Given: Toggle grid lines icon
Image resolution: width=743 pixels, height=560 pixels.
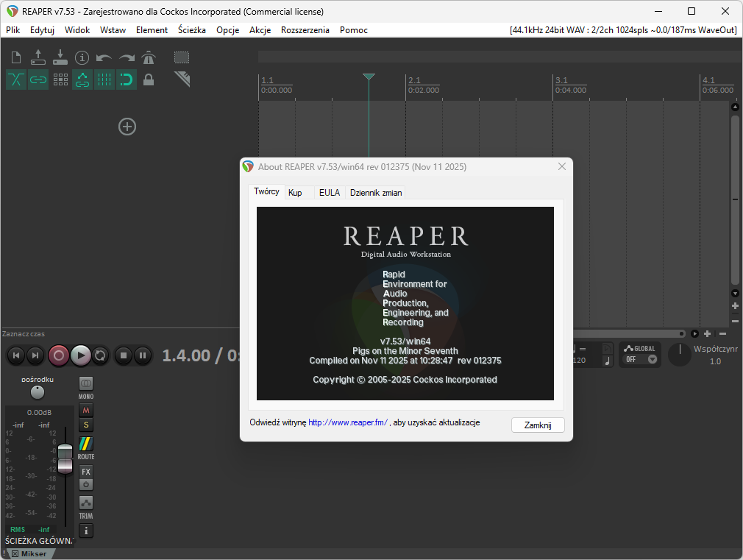Looking at the screenshot, I should pyautogui.click(x=104, y=79).
